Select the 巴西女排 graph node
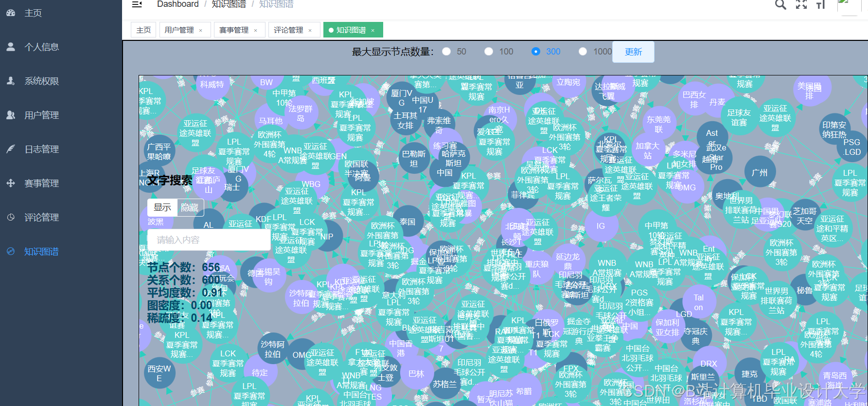Viewport: 868px width, 406px height. pyautogui.click(x=694, y=99)
